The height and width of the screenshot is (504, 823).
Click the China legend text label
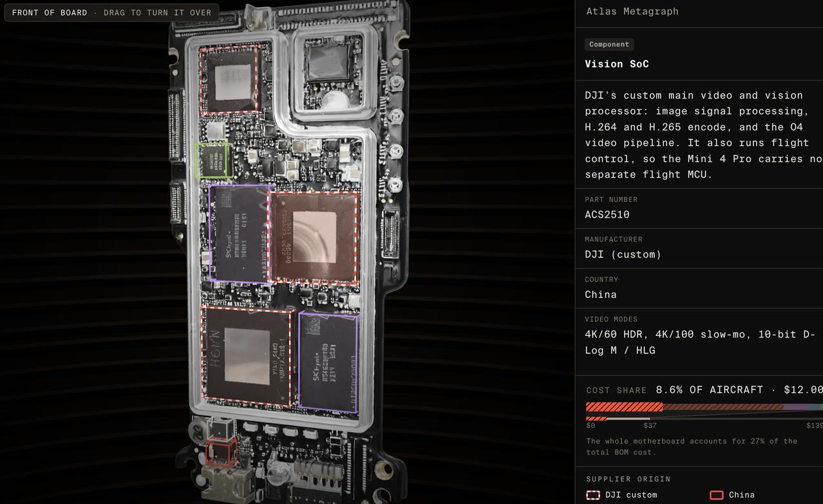(742, 495)
